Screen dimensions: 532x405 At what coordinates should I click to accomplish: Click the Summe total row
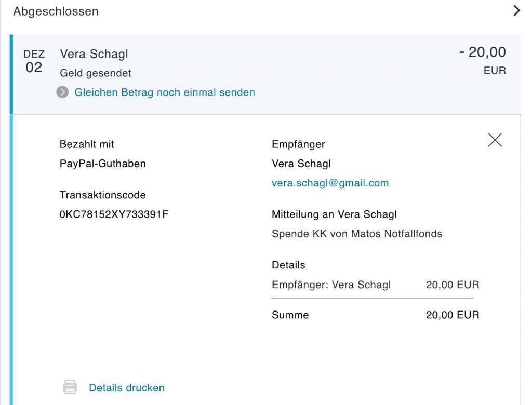(376, 315)
